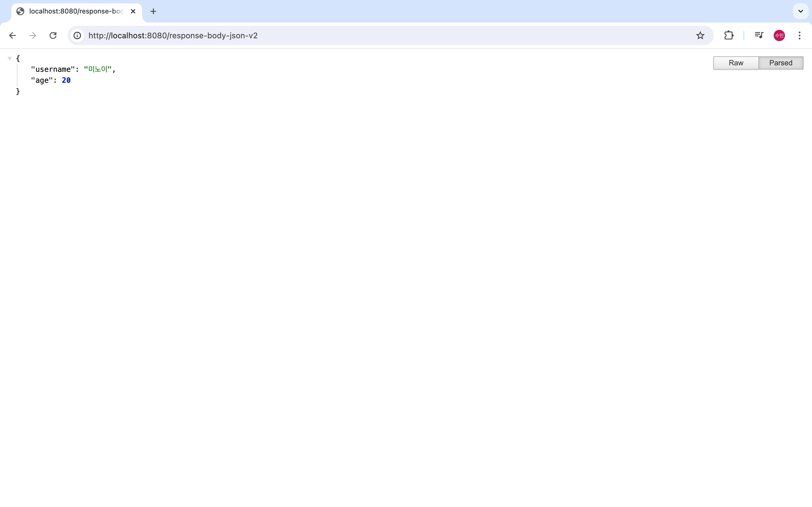
Task: Click the browser back arrow
Action: (12, 35)
